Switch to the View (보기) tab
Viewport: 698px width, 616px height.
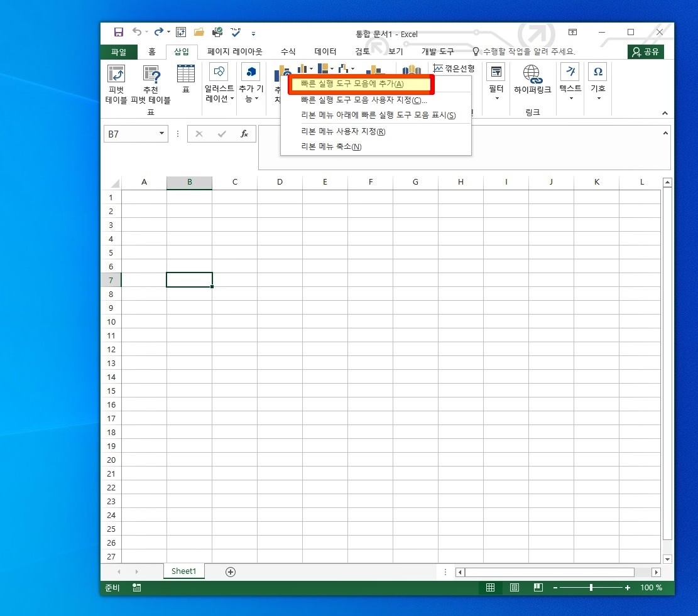point(395,51)
